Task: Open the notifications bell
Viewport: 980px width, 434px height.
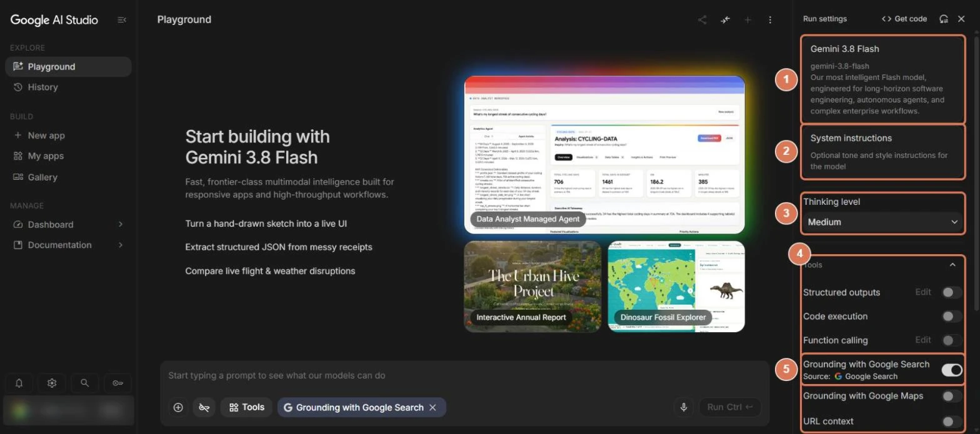Action: coord(19,383)
